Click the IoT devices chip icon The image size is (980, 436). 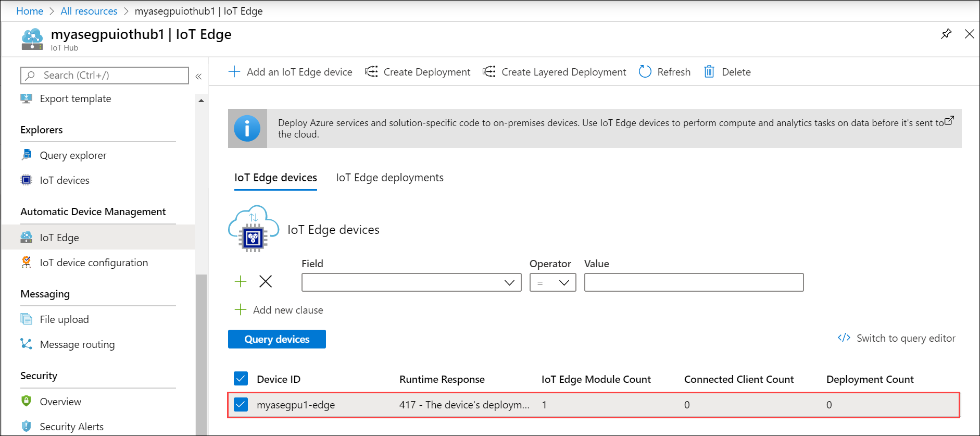(26, 180)
